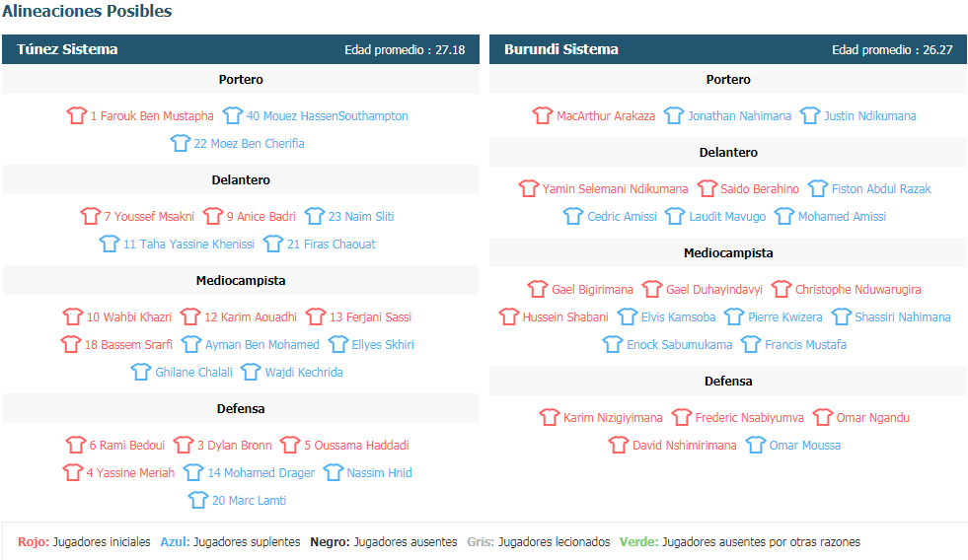Click the red shirt icon next to Gael Bigirimana
Screen dimensions: 968x560
(x=538, y=289)
